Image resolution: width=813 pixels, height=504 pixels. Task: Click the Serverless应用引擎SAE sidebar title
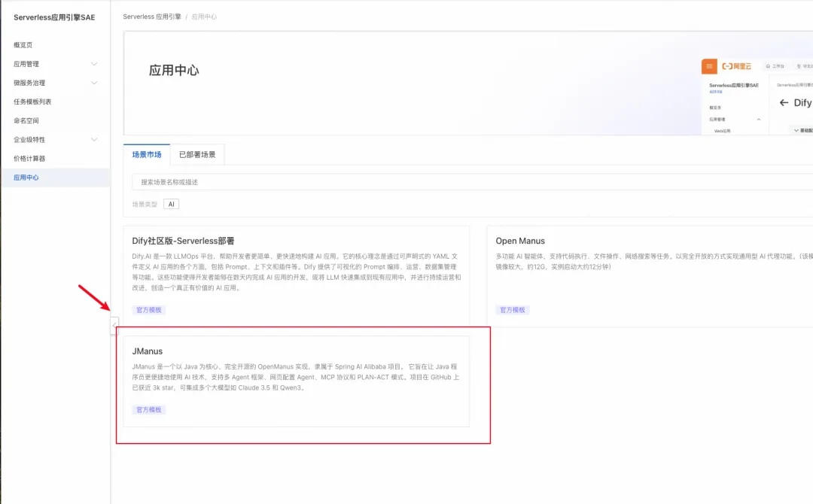point(54,17)
